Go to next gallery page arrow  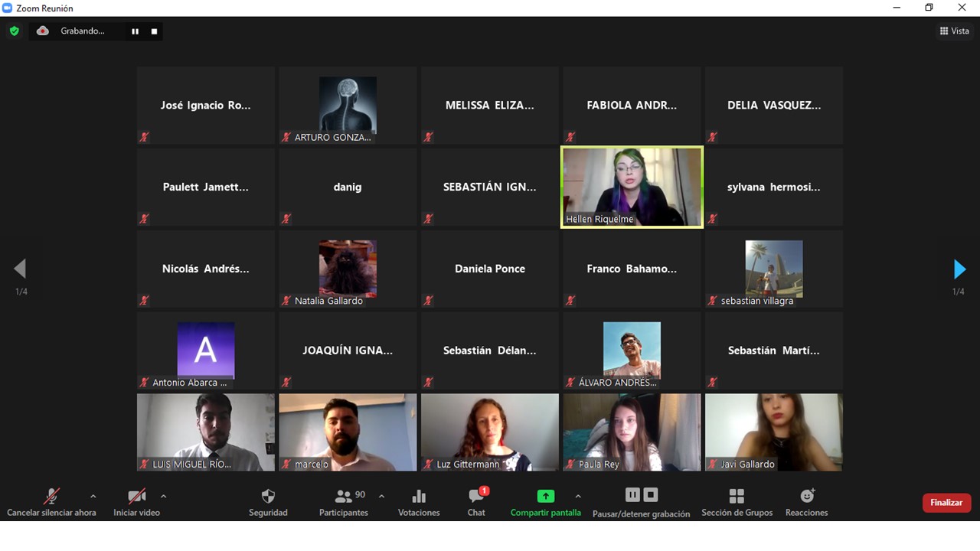[x=959, y=269]
